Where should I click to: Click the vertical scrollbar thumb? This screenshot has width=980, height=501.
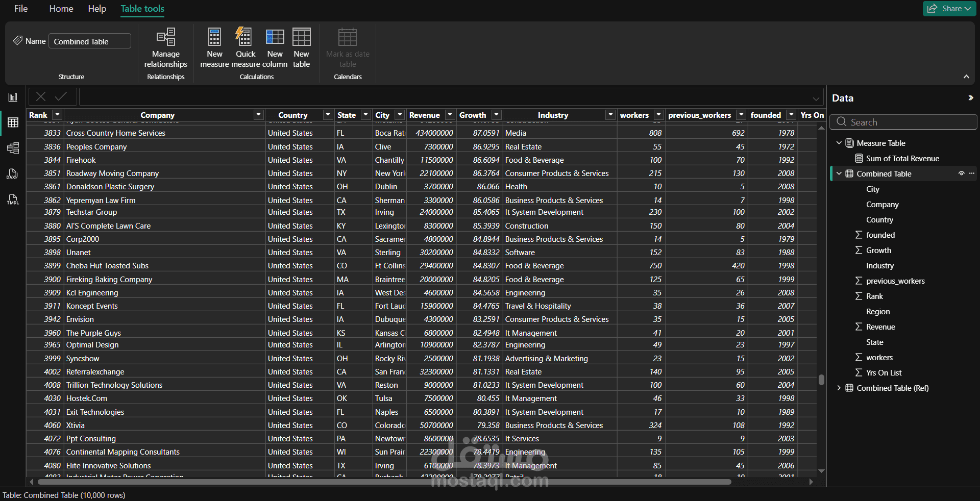tap(821, 380)
